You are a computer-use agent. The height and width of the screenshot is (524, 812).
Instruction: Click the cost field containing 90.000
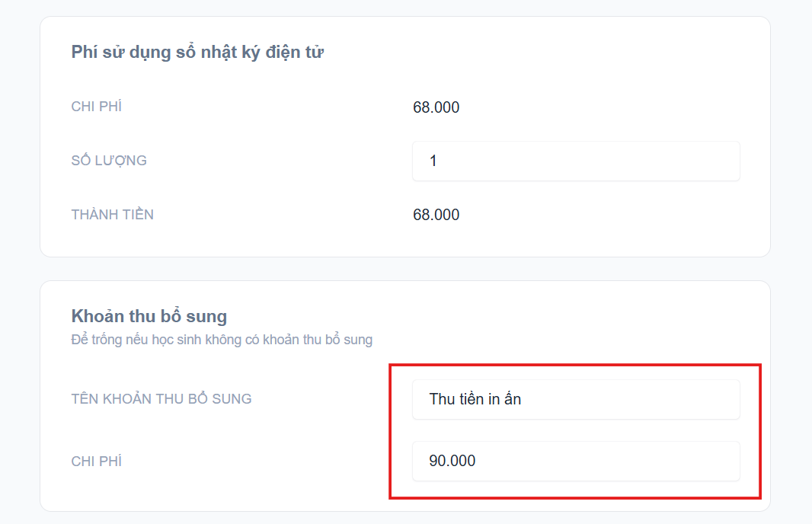coord(575,461)
